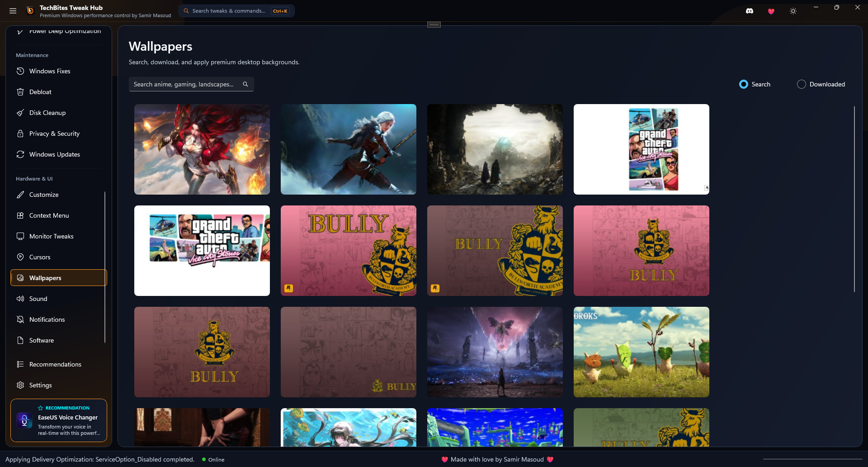Click the TechBites logo icon
The width and height of the screenshot is (868, 467).
pyautogui.click(x=30, y=11)
